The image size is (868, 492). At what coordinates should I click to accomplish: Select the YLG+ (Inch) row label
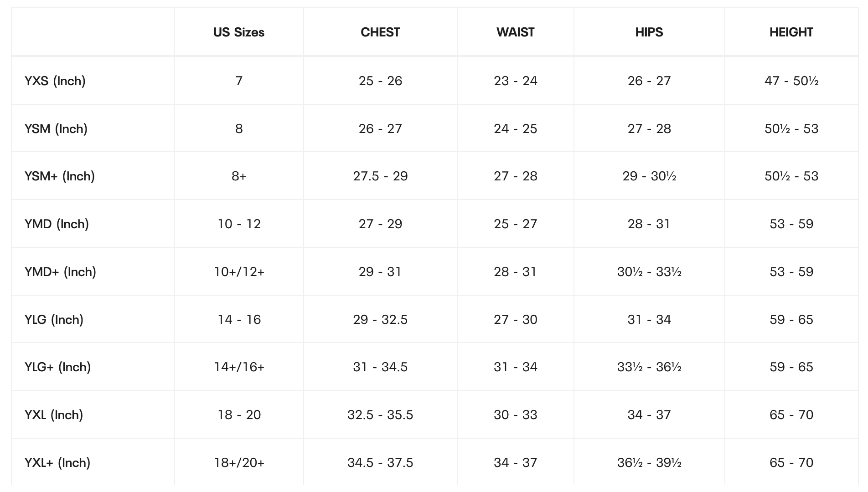tap(57, 367)
